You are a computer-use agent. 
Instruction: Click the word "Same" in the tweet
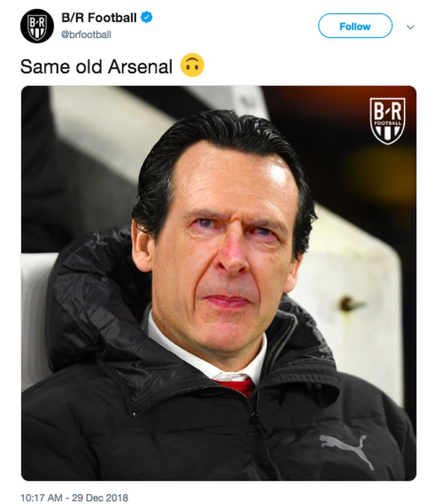(45, 67)
